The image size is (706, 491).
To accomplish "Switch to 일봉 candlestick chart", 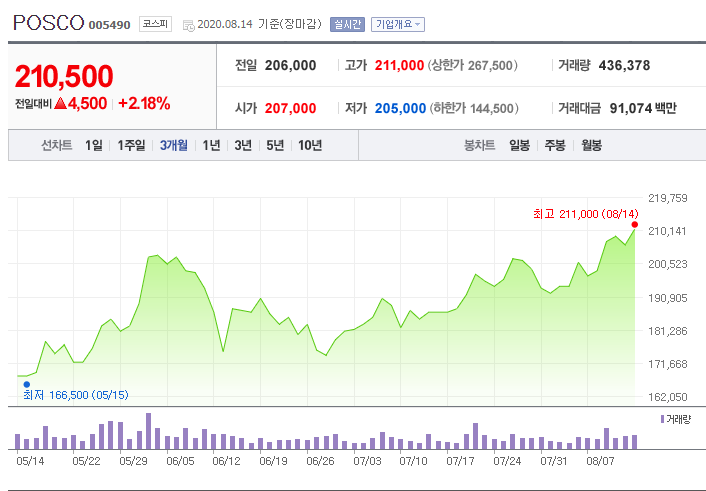I will click(519, 145).
